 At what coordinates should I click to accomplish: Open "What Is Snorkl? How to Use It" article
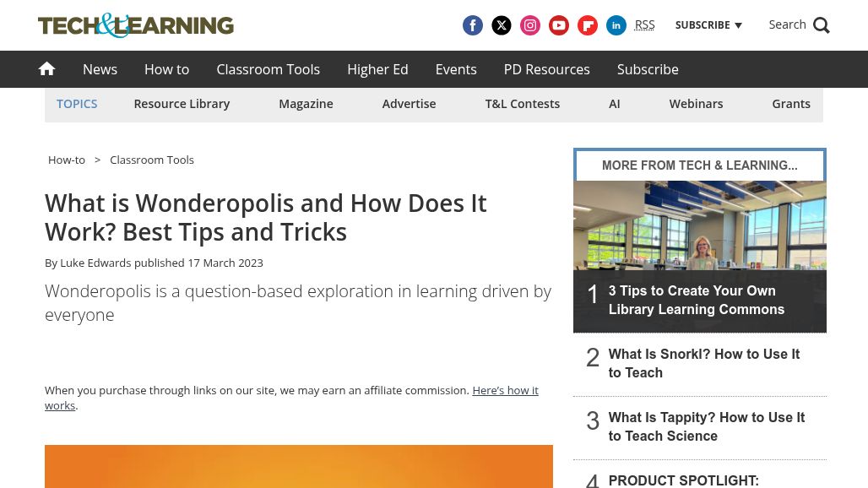[703, 363]
